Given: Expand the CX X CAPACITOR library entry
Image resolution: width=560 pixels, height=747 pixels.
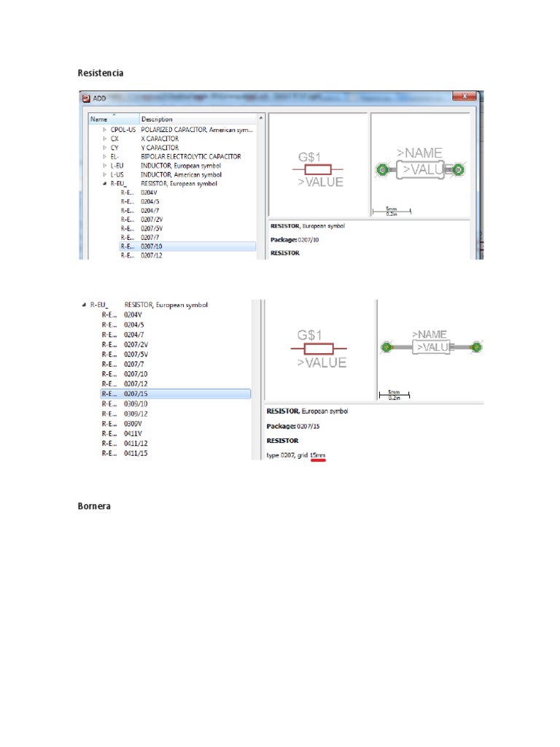Looking at the screenshot, I should click(x=105, y=139).
